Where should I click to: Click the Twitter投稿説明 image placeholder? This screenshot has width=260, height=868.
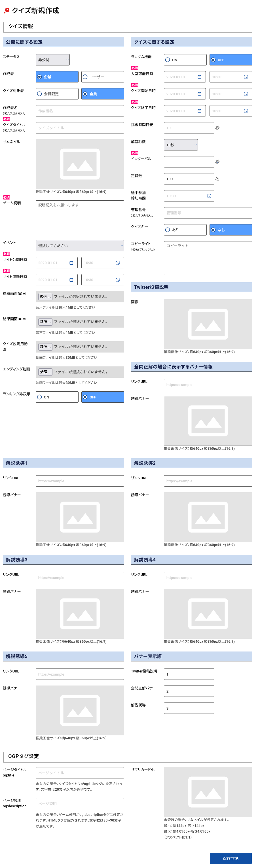[x=208, y=324]
